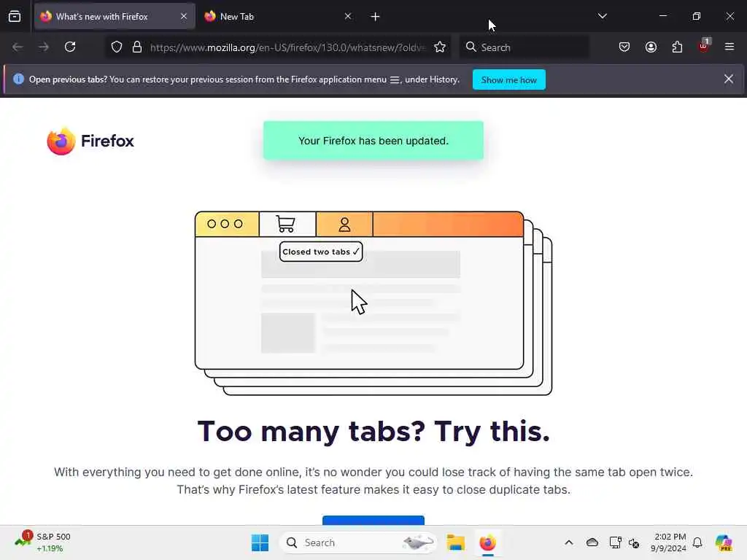Go forward with the forward arrow
Viewport: 747px width, 560px height.
44,47
